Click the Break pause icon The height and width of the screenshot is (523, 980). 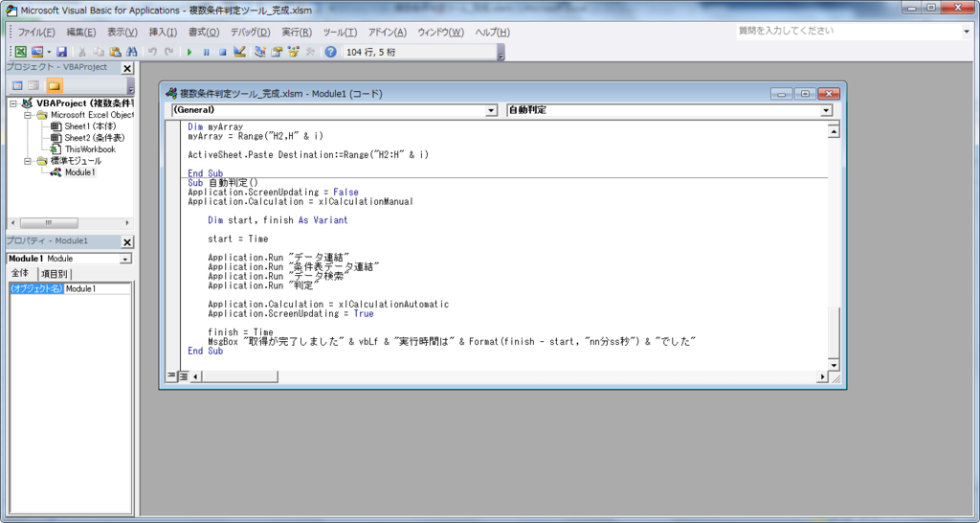[206, 52]
